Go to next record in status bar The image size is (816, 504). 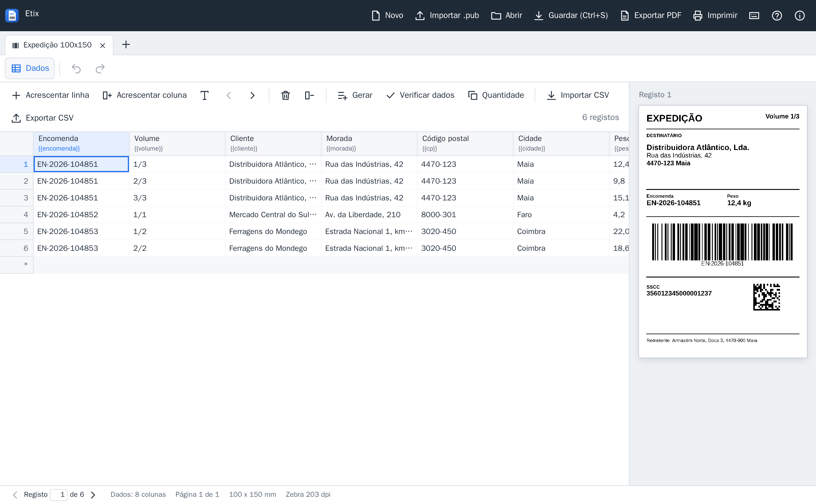coord(93,495)
